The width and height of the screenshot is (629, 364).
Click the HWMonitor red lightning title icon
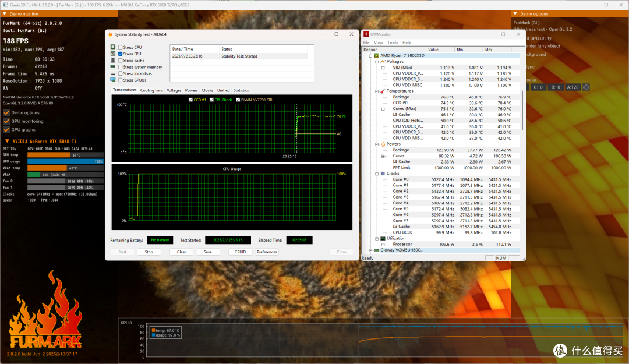coord(366,34)
